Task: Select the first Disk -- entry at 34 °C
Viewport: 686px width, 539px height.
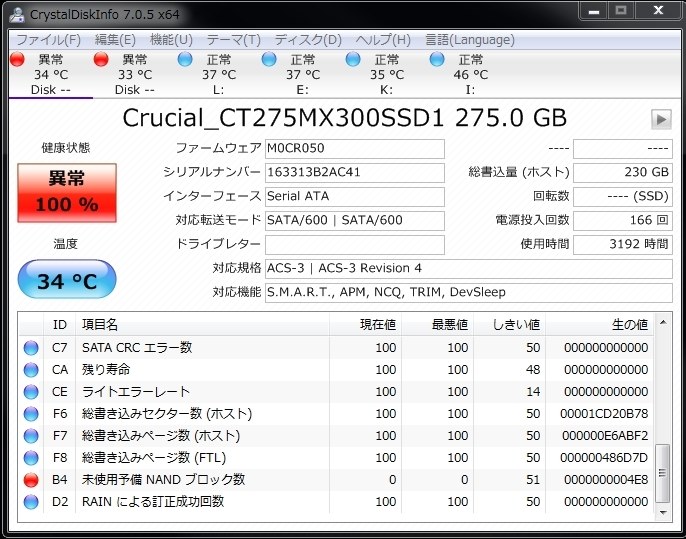Action: click(x=51, y=74)
